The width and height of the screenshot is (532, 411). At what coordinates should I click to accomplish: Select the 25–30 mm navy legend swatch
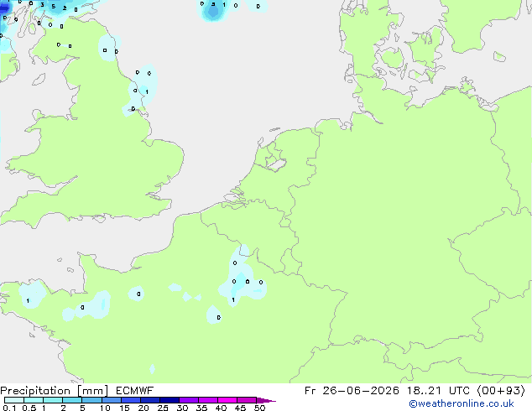[170, 400]
